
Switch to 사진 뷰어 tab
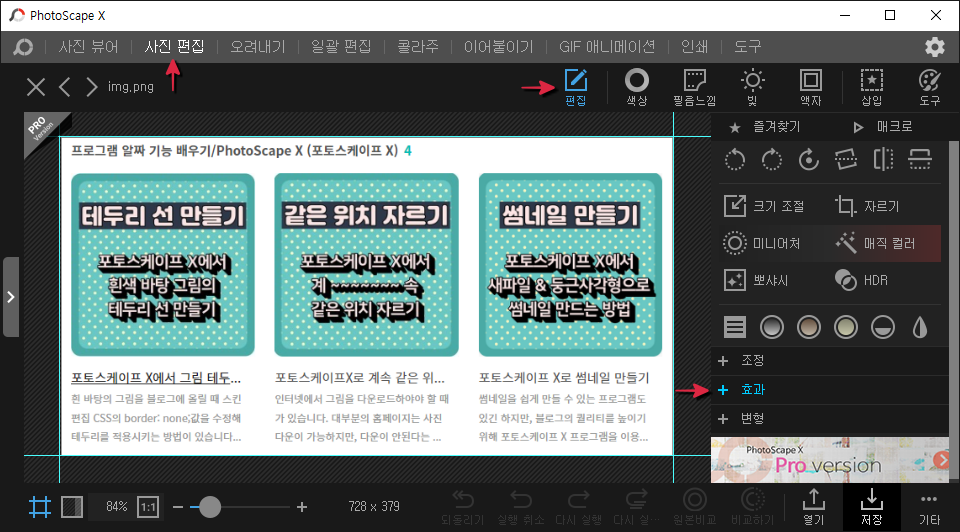88,47
